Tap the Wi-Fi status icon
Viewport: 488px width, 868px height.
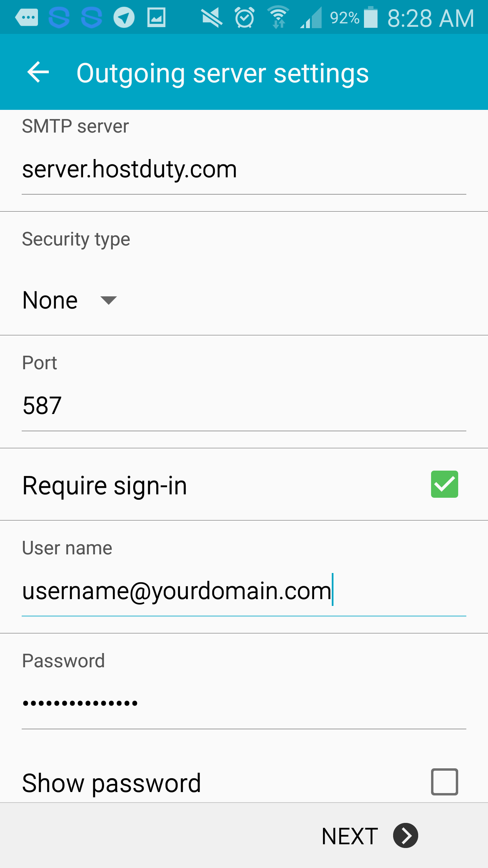278,18
